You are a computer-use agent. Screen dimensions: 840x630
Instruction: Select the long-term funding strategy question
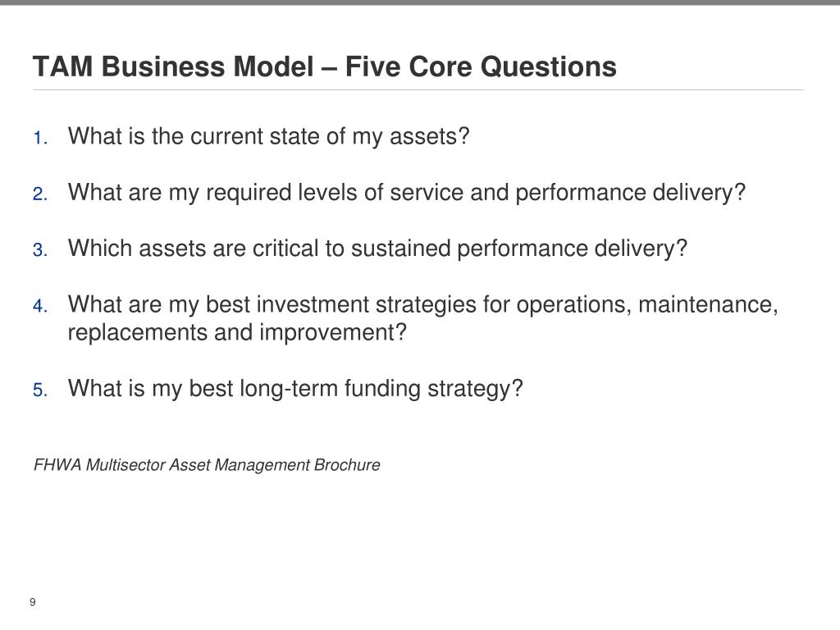click(x=295, y=388)
